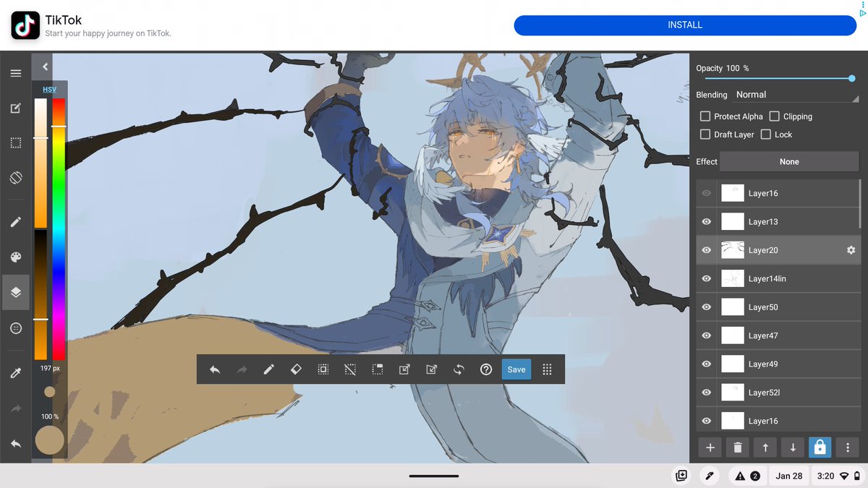Toggle visibility of top Layer16

707,193
